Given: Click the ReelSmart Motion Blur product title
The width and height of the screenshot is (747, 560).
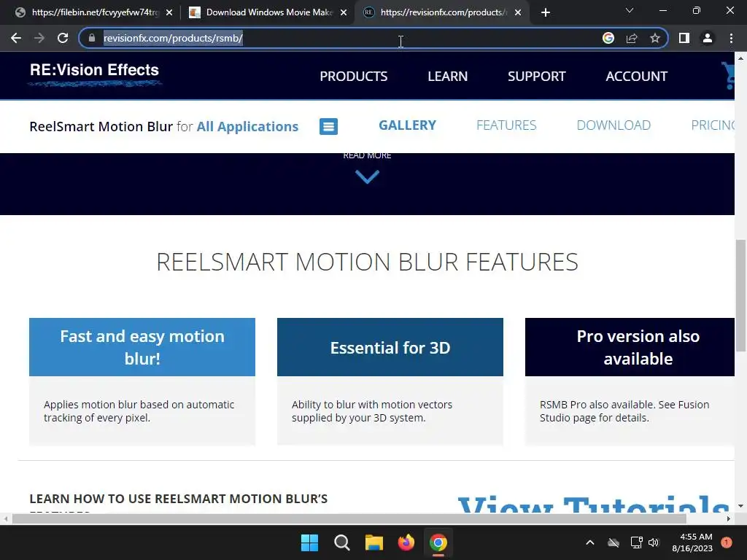Looking at the screenshot, I should [101, 127].
